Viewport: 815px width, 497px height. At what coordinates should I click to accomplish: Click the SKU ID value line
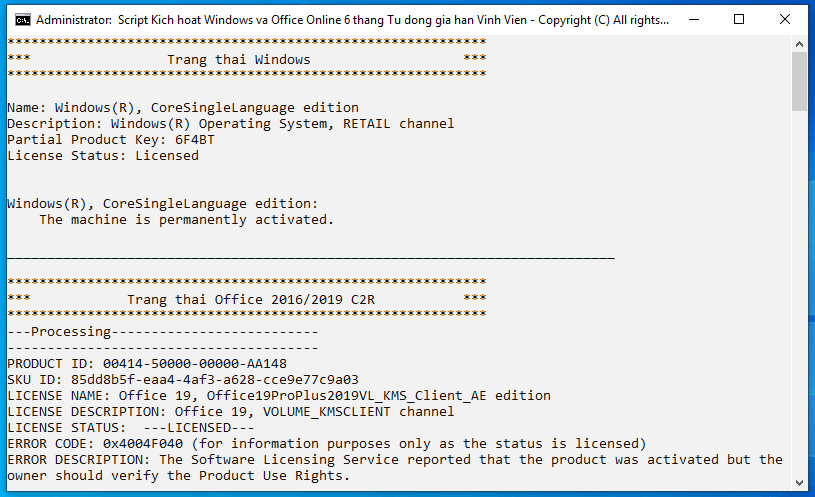point(182,379)
